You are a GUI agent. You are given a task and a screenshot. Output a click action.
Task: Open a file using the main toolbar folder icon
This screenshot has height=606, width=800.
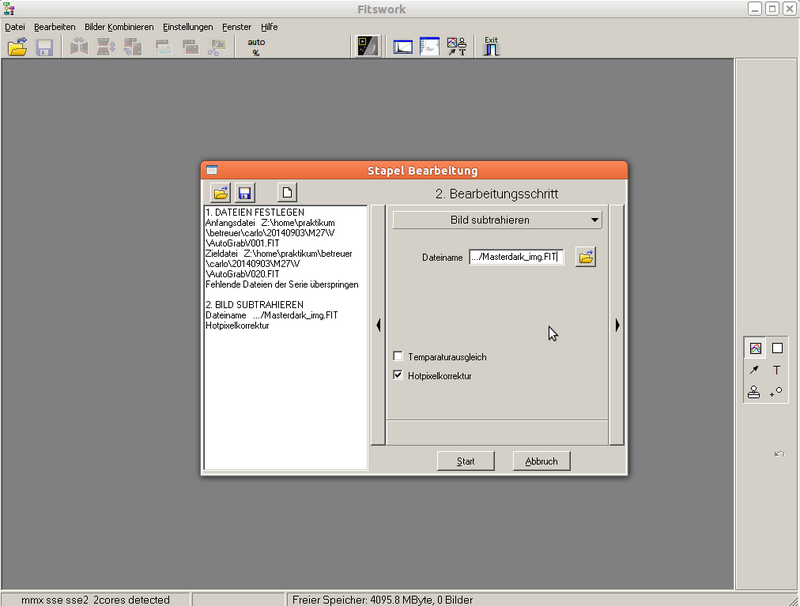(18, 45)
